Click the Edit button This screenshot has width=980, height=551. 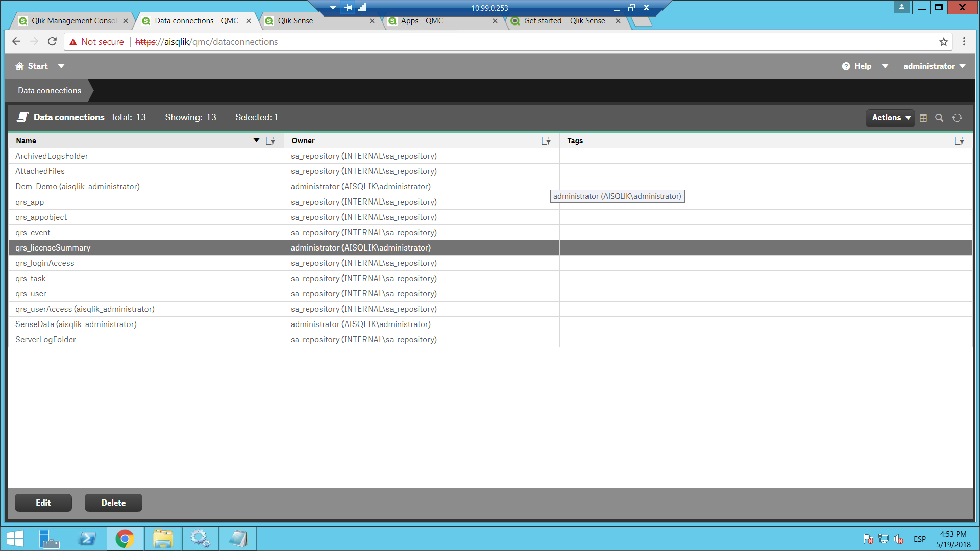[x=43, y=503]
